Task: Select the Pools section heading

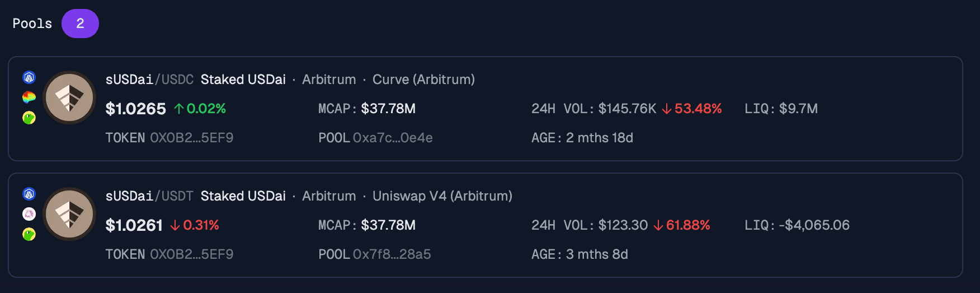Action: (x=32, y=24)
